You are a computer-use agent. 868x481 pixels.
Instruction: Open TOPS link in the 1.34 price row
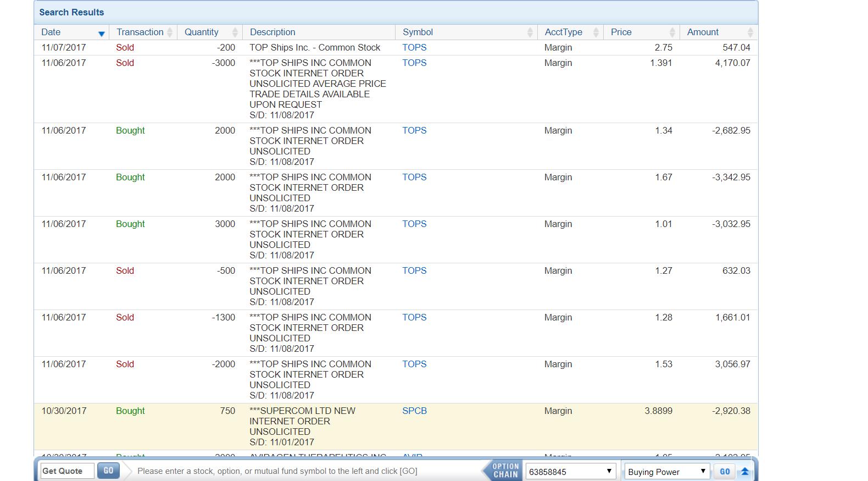point(414,131)
